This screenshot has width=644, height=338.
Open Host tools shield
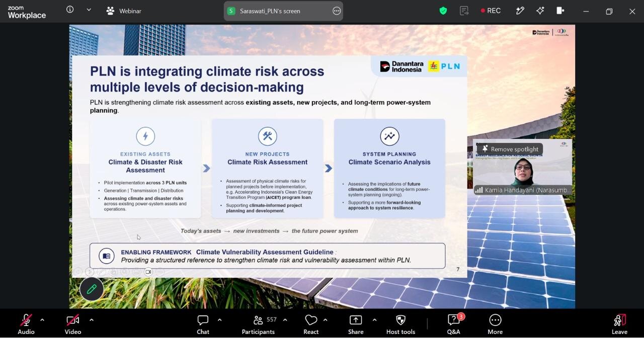pos(400,324)
